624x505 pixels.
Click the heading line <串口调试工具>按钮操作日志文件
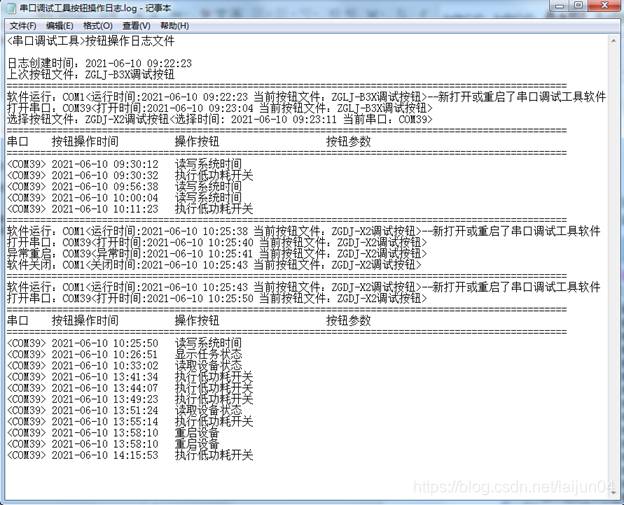[x=91, y=41]
